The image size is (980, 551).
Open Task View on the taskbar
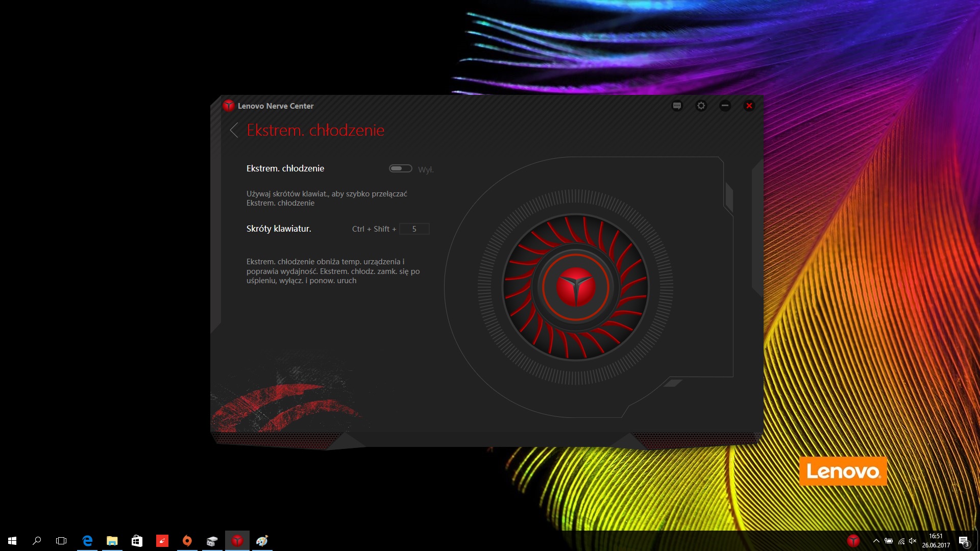click(x=61, y=541)
